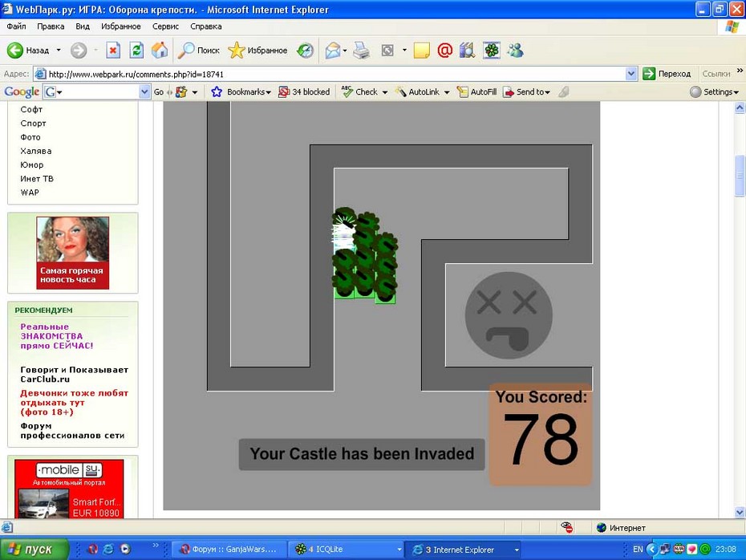
Task: Open the Справка menu
Action: [x=206, y=26]
